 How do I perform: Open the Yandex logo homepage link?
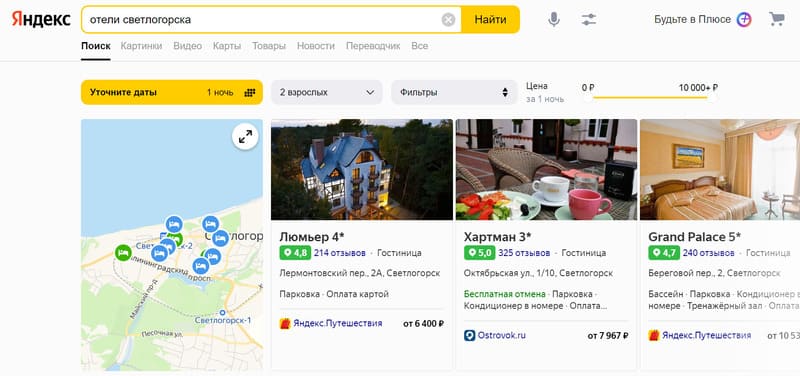pos(41,19)
